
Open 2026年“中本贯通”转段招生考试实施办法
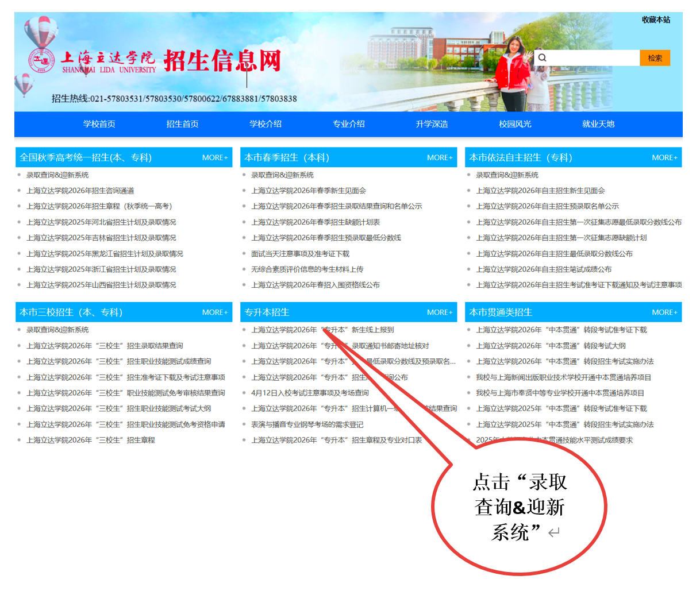[565, 361]
